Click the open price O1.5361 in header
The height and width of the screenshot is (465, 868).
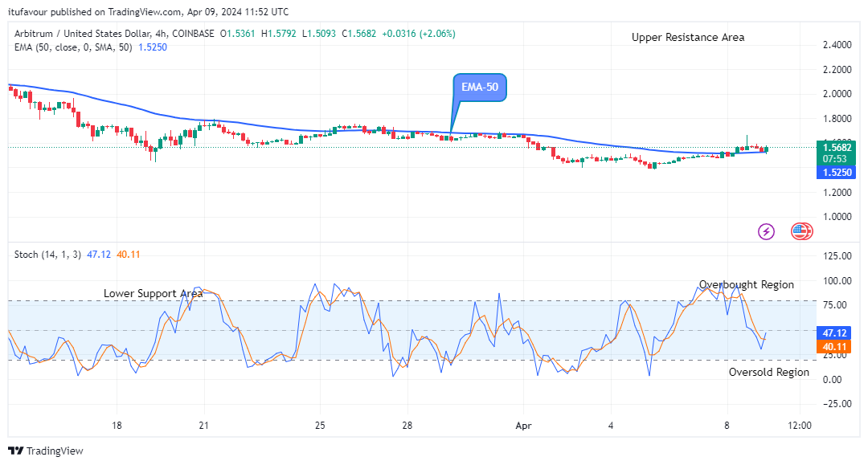point(237,34)
